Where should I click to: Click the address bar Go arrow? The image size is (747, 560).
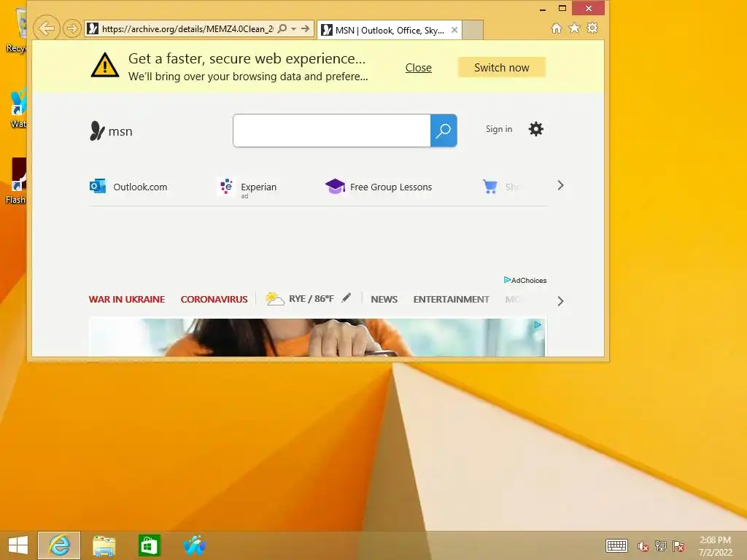coord(305,28)
